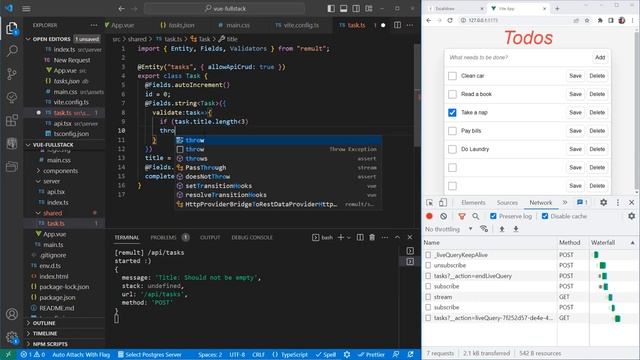The width and height of the screenshot is (640, 360).
Task: Bookmark page with star icon in browser
Action: click(x=587, y=20)
